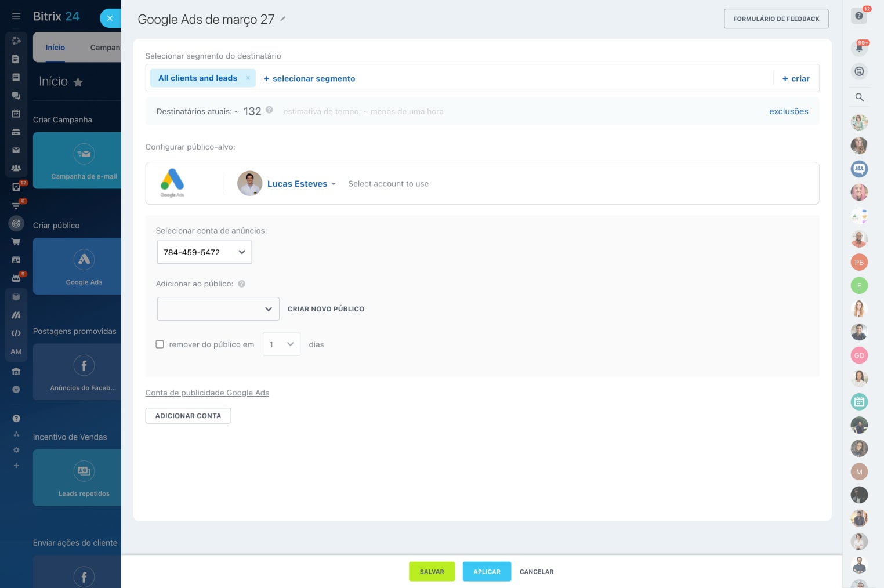884x588 pixels.
Task: Close the slider with the blue X button
Action: point(110,19)
